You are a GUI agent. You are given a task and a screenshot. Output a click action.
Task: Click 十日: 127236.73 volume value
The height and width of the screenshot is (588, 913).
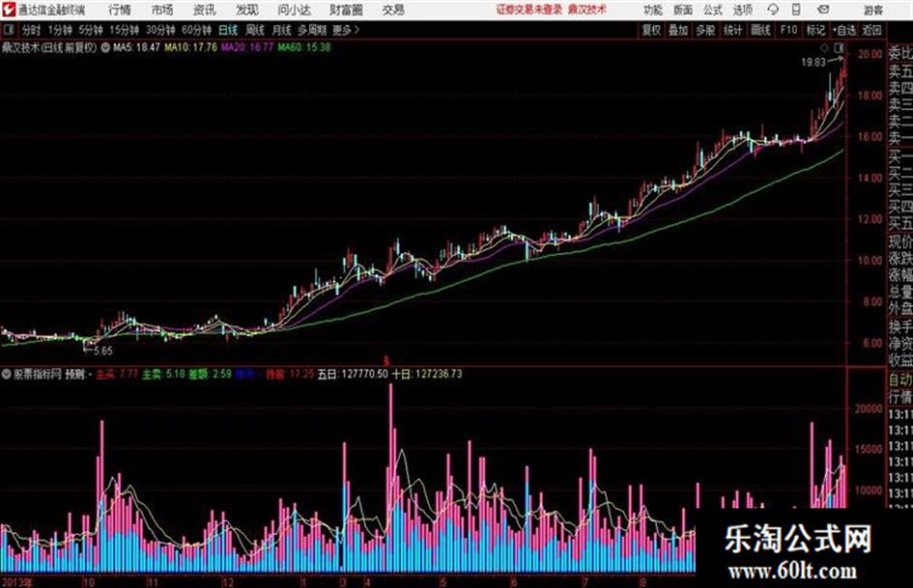click(427, 374)
